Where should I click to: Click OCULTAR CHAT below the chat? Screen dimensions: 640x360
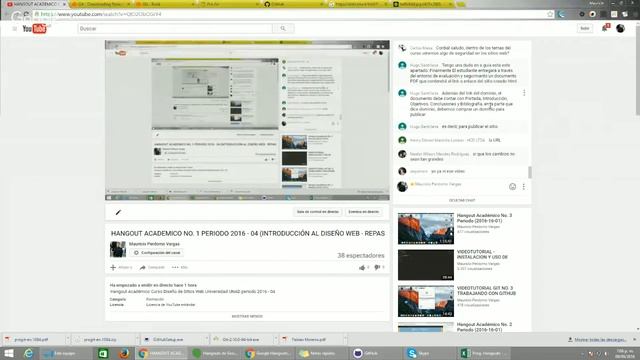462,200
